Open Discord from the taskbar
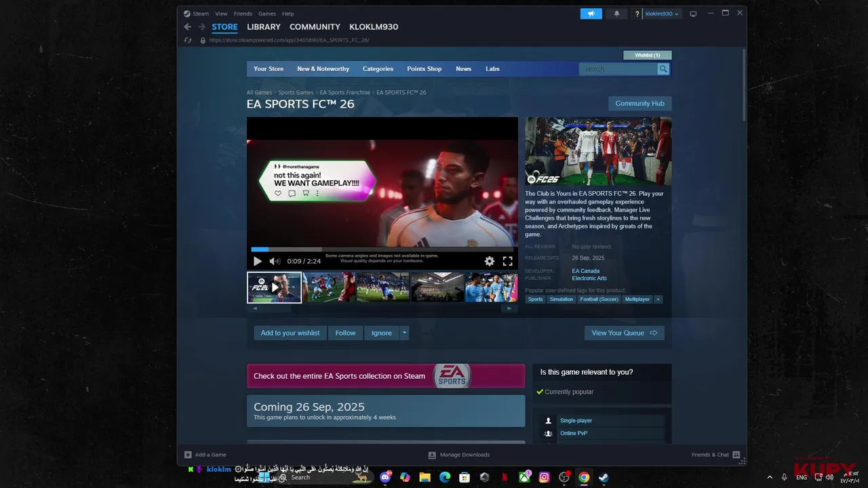Viewport: 868px width, 488px height. pyautogui.click(x=386, y=477)
